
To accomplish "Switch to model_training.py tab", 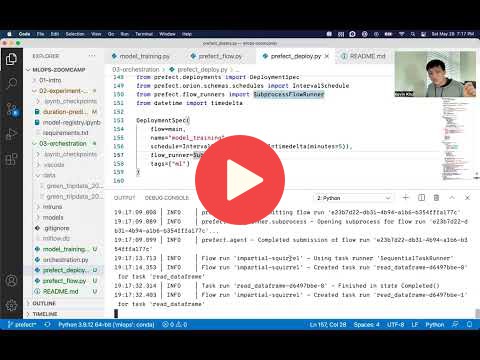I will (141, 56).
